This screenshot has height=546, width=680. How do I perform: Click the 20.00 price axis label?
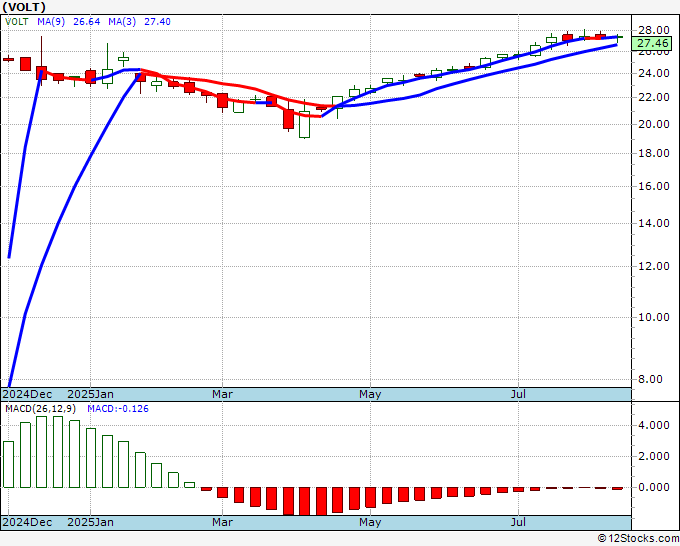click(x=654, y=124)
